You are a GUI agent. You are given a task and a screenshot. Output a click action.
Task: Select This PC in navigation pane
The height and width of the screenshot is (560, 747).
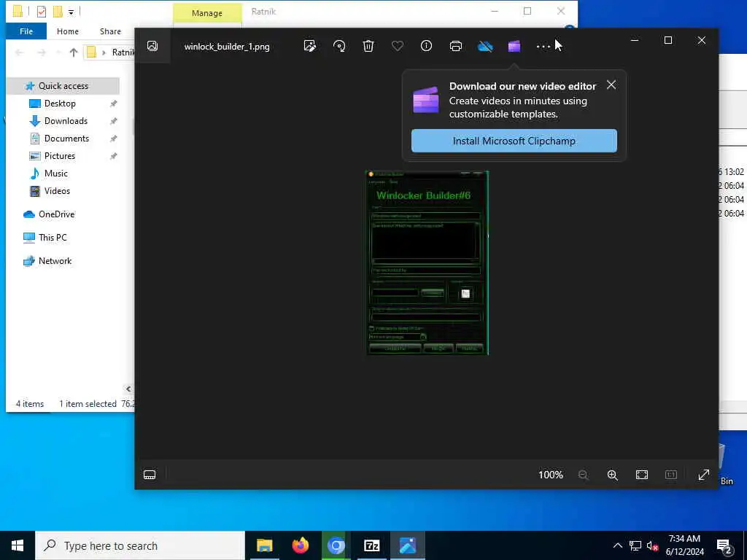(53, 237)
